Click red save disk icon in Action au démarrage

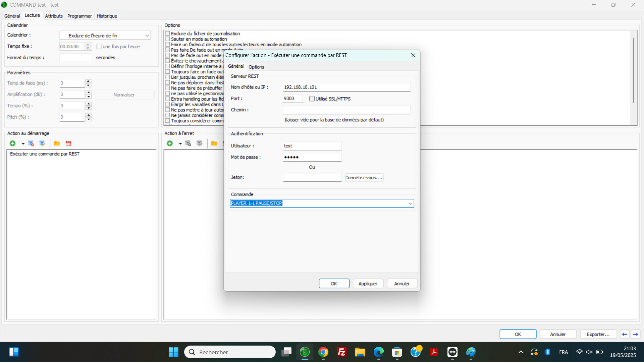pyautogui.click(x=68, y=143)
